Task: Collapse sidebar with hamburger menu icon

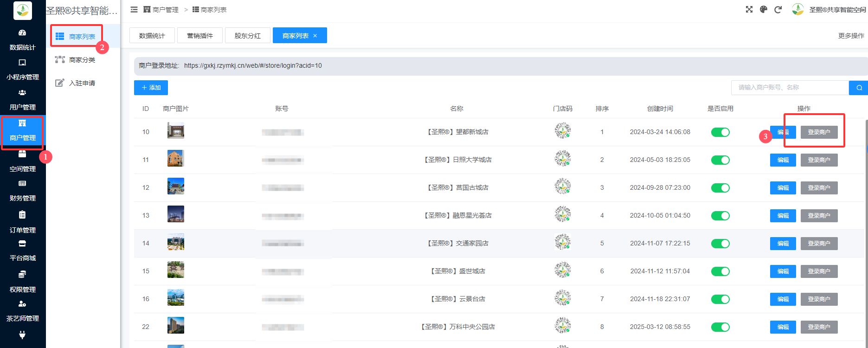Action: tap(134, 9)
